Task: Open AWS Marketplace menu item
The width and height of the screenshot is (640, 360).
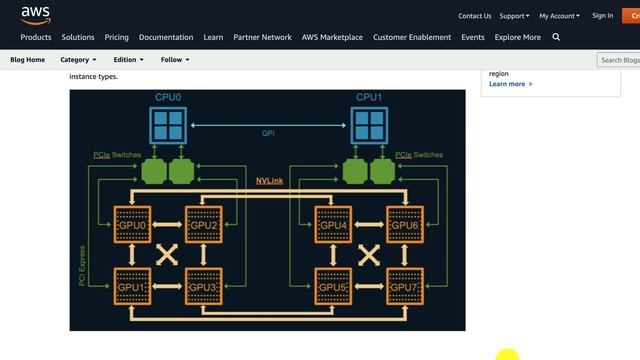Action: click(332, 37)
